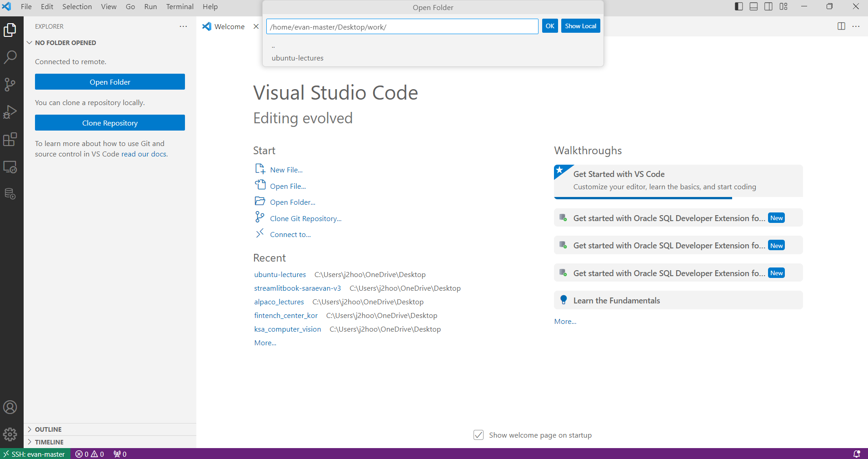Image resolution: width=868 pixels, height=459 pixels.
Task: Expand the TIMELINE section
Action: pyautogui.click(x=110, y=442)
